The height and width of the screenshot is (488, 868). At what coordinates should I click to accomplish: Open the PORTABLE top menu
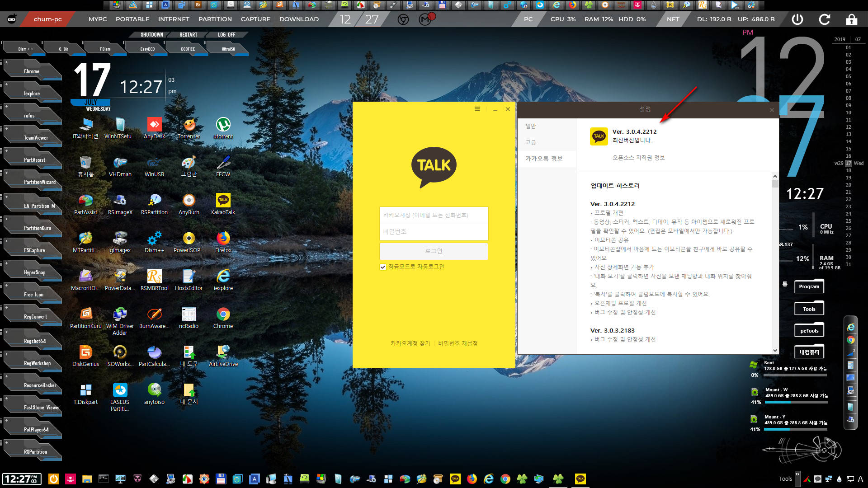pyautogui.click(x=132, y=19)
